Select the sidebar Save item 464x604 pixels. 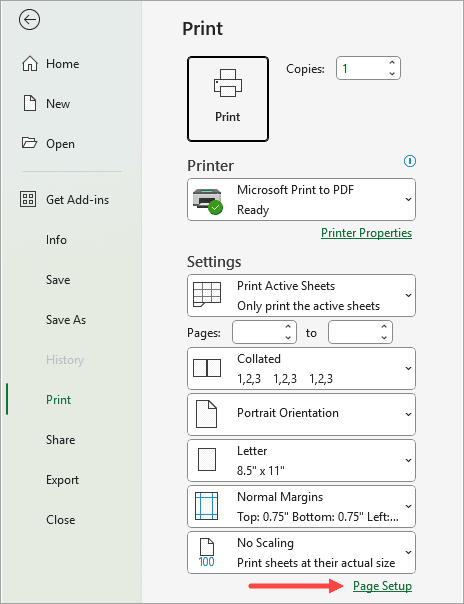(58, 280)
